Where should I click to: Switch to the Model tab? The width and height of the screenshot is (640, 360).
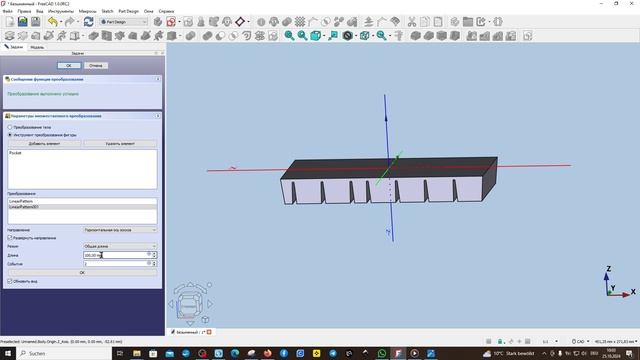pos(37,47)
